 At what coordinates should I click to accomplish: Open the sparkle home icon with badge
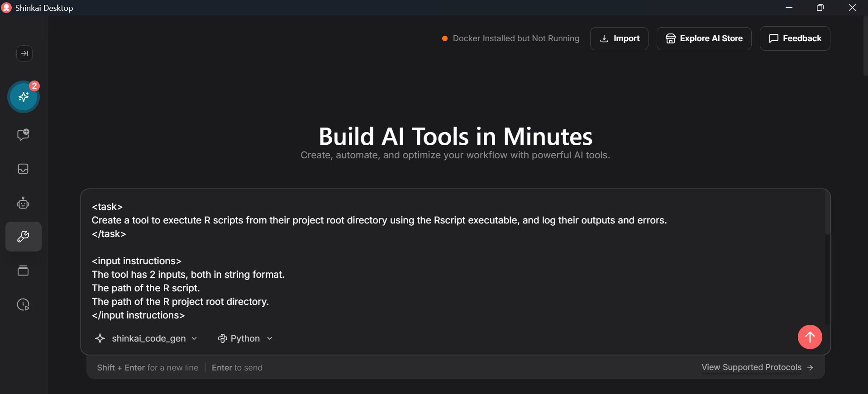24,97
